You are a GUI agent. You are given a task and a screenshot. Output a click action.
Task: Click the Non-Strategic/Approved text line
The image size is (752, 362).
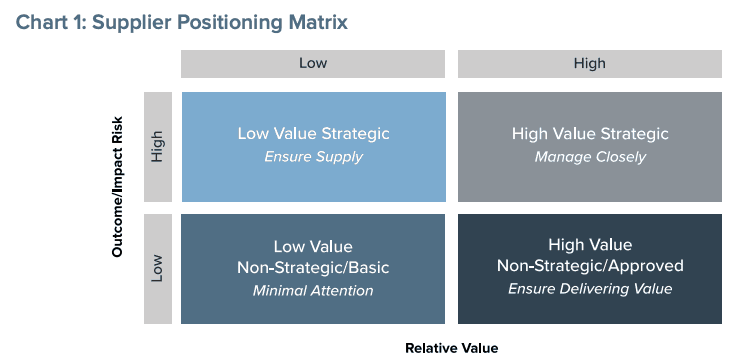[590, 266]
